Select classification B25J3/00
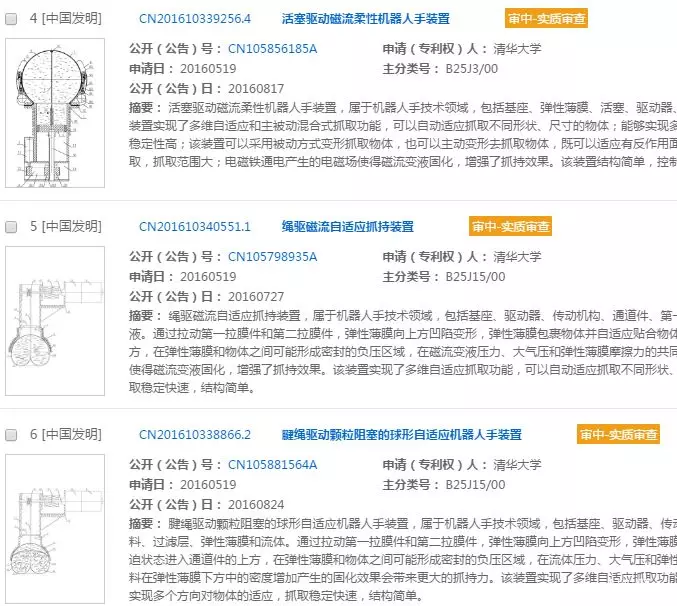677x606 pixels. pyautogui.click(x=471, y=69)
